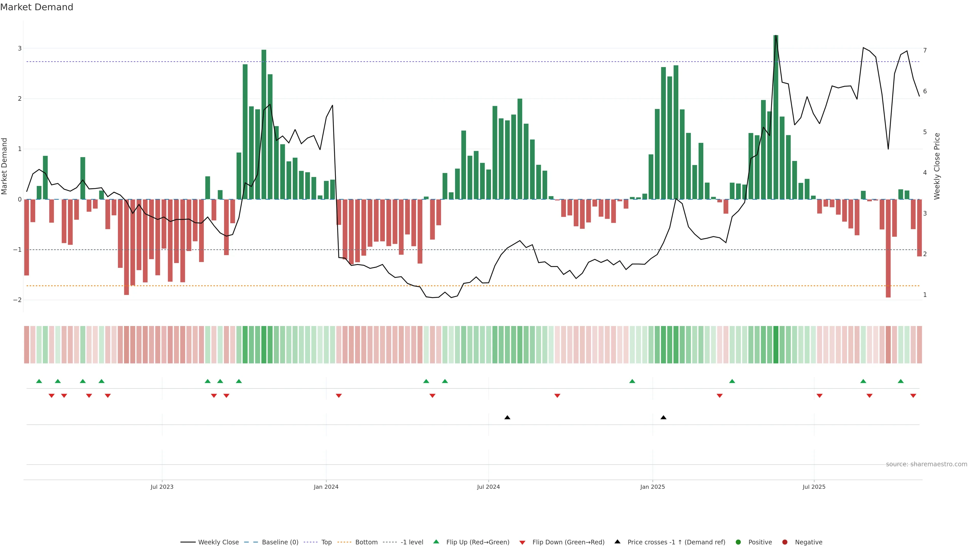
Task: Click the source: sharemaestro.com text
Action: [926, 464]
